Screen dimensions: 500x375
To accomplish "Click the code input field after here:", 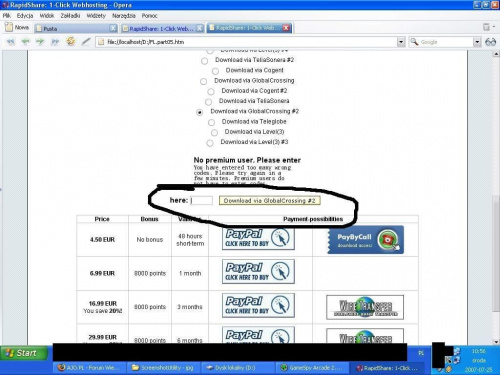I will (201, 200).
